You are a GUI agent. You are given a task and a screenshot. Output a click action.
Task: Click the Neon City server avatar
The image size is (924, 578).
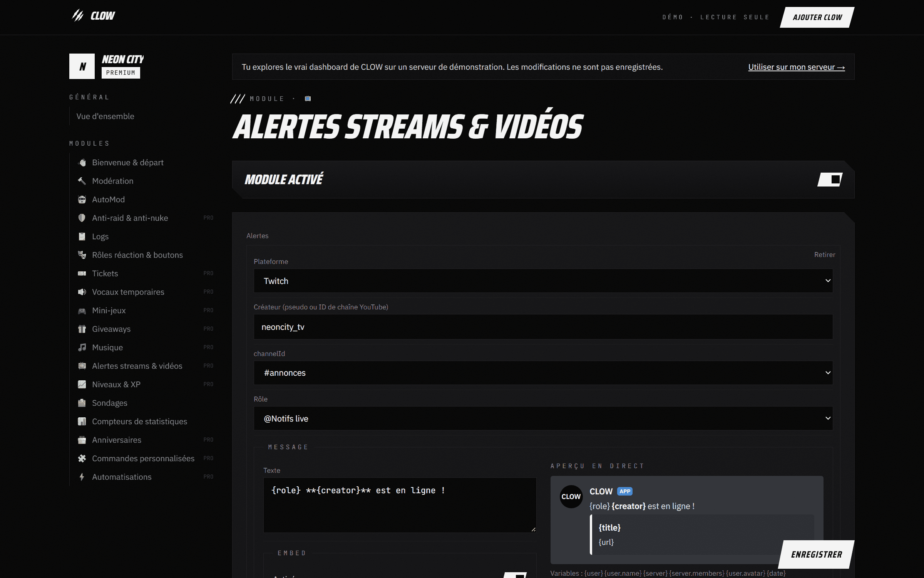click(82, 66)
